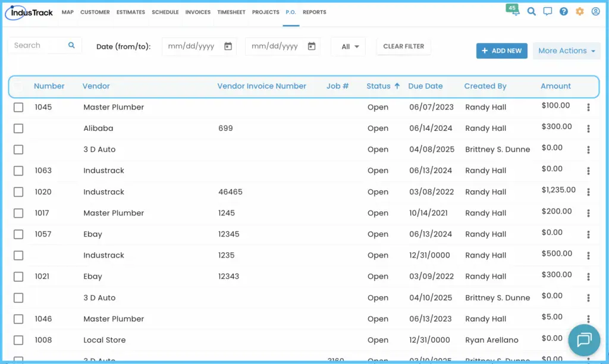Click the global search magnifier in header

click(x=531, y=11)
